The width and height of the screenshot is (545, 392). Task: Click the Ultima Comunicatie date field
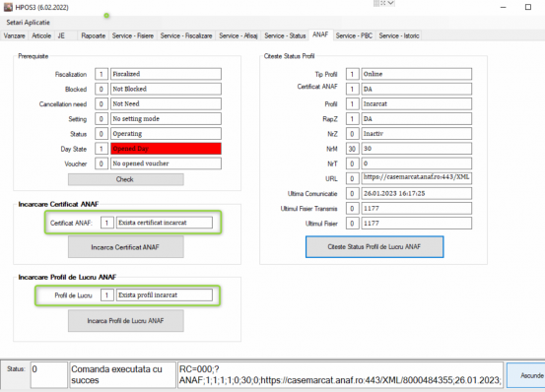[x=417, y=193]
